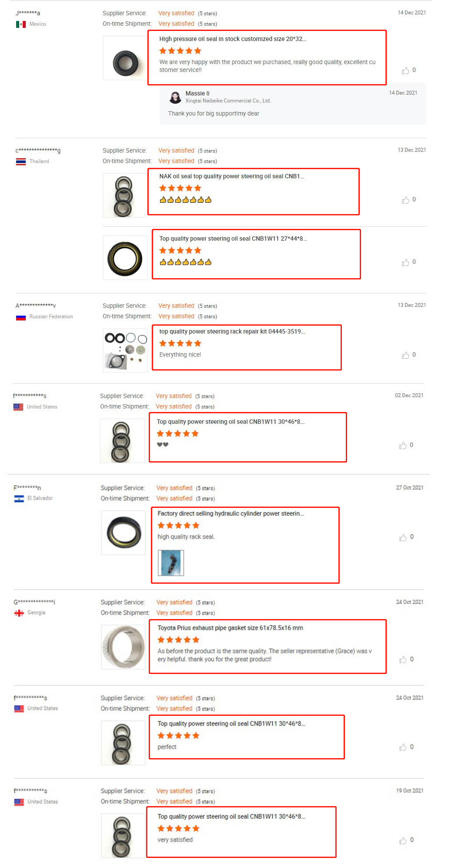457x868 pixels.
Task: Click Xingtai Naibeike Commercial Co., Ltd. name
Action: tap(228, 101)
